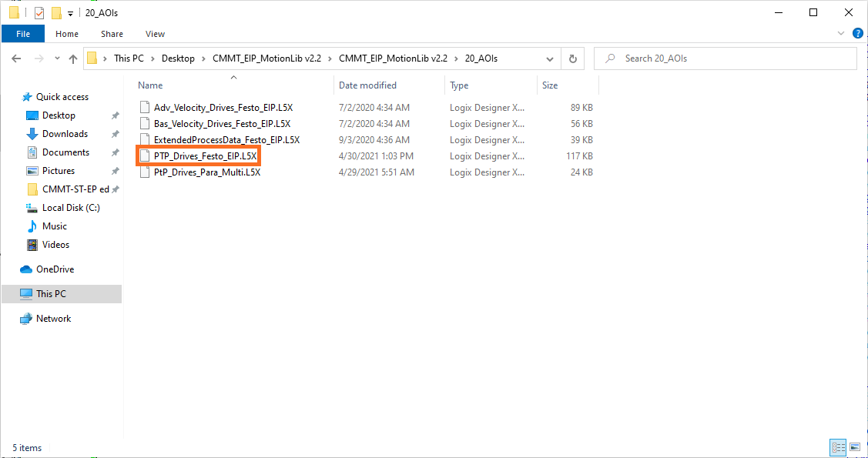Screen dimensions: 868x458
Task: Click the file icon of Adv_Velocity_Drives_Festo_EIP.L5X
Action: click(x=145, y=107)
